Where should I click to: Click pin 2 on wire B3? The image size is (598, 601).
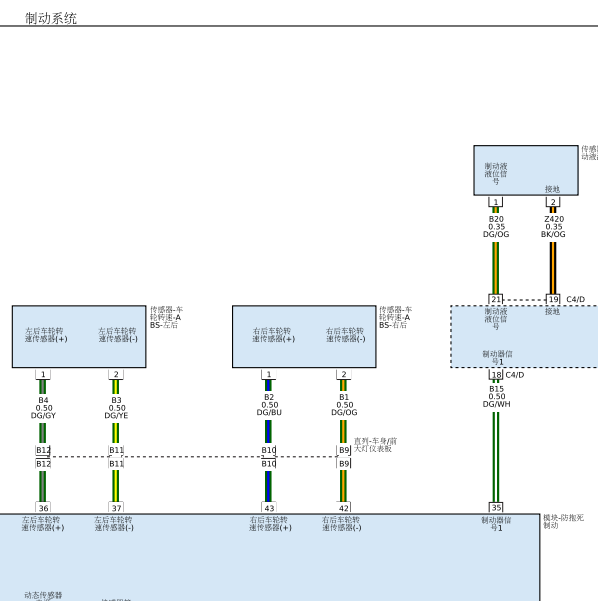[116, 374]
